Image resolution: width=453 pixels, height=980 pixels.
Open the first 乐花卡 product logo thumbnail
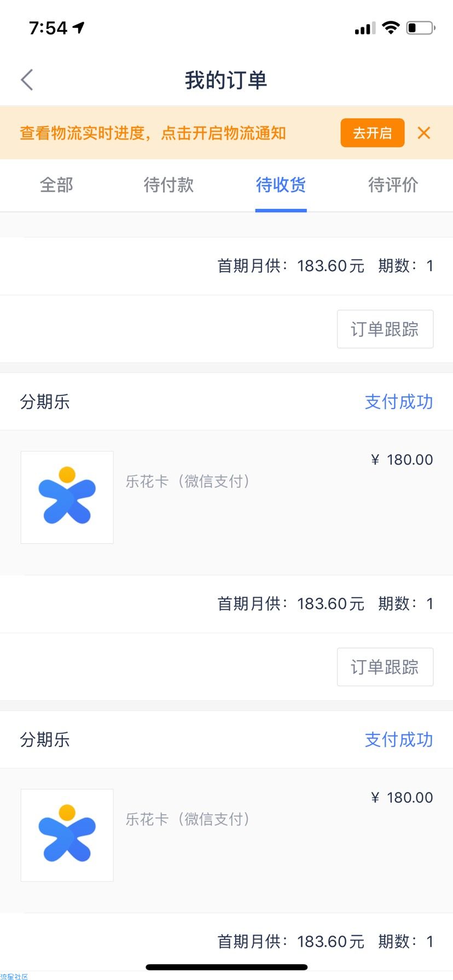pos(67,497)
